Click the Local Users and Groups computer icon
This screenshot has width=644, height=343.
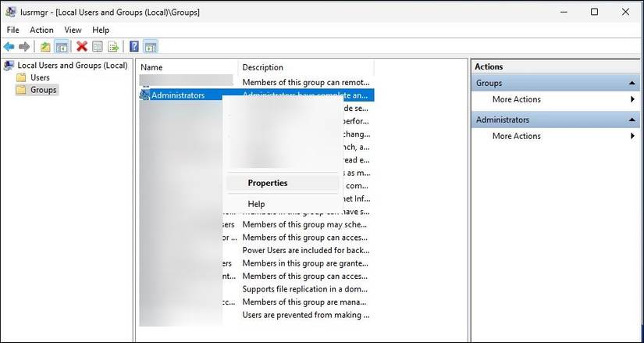click(x=9, y=66)
